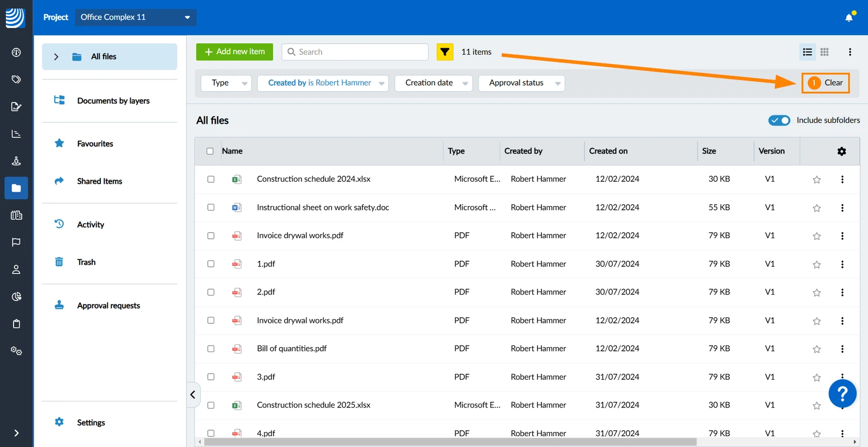Open Created by is Robert Hammer filter

pos(323,83)
